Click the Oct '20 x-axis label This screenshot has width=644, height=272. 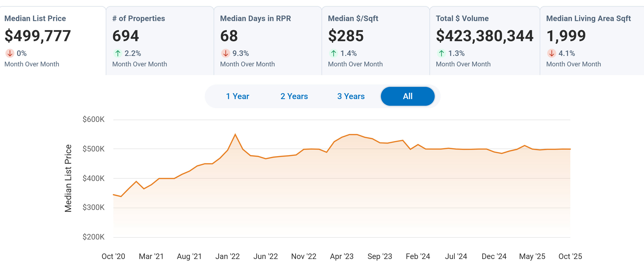pyautogui.click(x=113, y=256)
